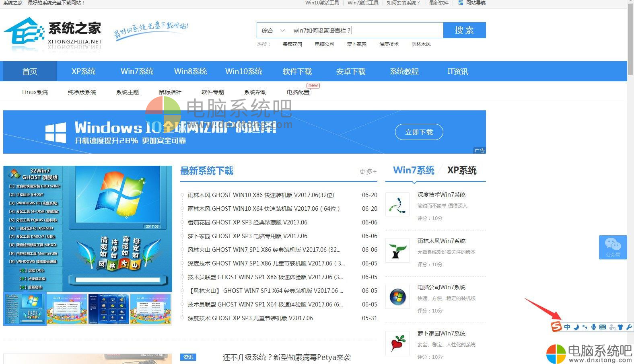Click the user account icon in IME bar
The image size is (634, 364).
click(612, 327)
